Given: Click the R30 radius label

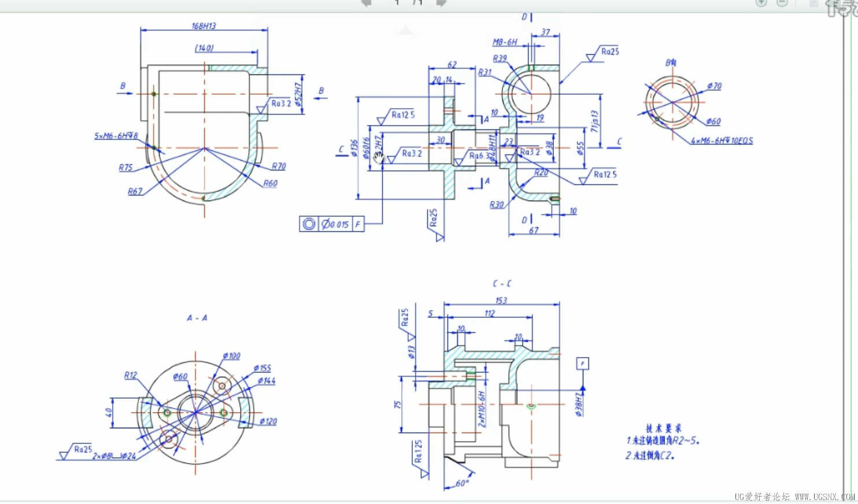Looking at the screenshot, I should pos(497,205).
